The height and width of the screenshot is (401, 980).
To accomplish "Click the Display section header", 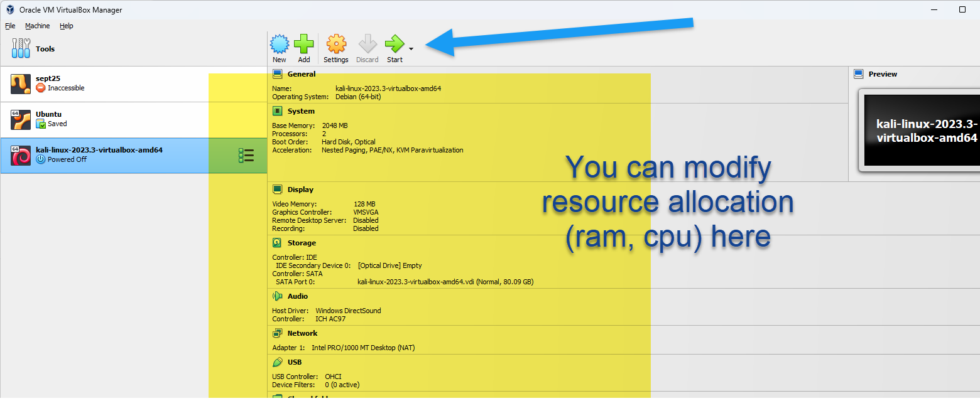I will (x=300, y=190).
